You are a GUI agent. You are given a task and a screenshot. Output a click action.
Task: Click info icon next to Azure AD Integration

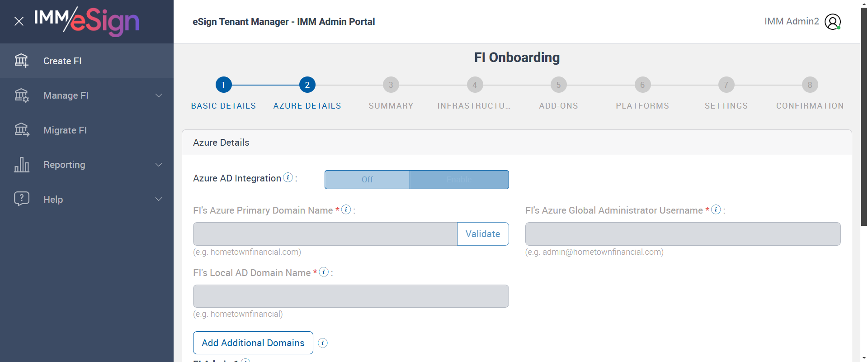(288, 177)
